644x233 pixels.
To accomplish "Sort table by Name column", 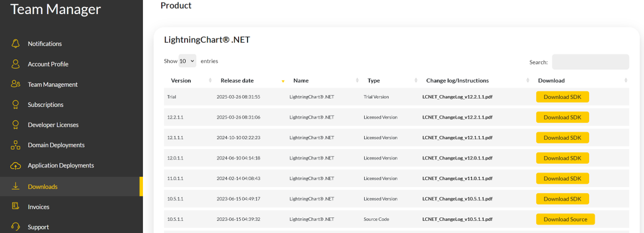I will point(323,80).
